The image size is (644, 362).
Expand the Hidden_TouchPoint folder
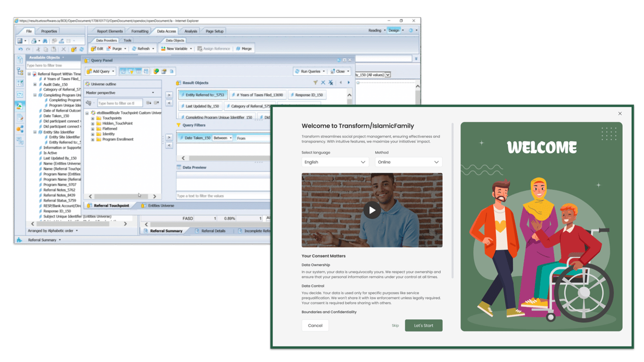pos(93,123)
